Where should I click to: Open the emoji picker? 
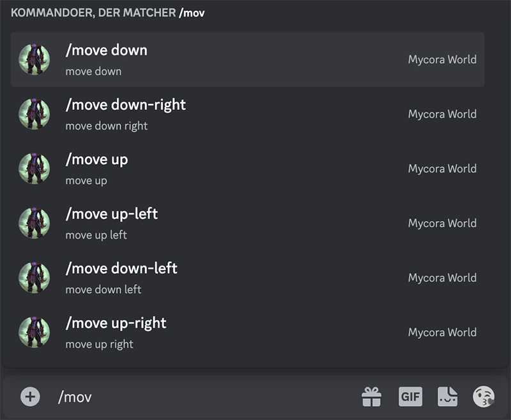[484, 397]
